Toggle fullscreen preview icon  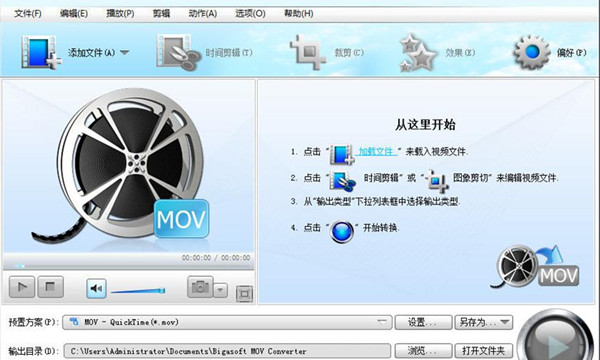[245, 294]
